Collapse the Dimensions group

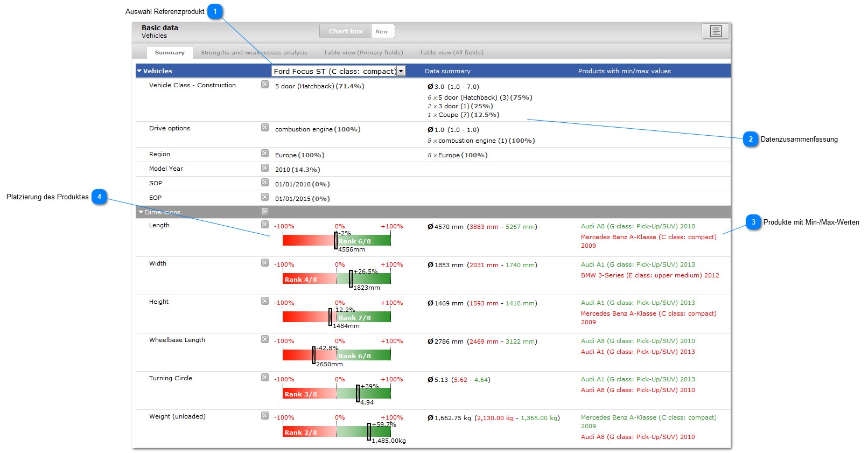[141, 212]
